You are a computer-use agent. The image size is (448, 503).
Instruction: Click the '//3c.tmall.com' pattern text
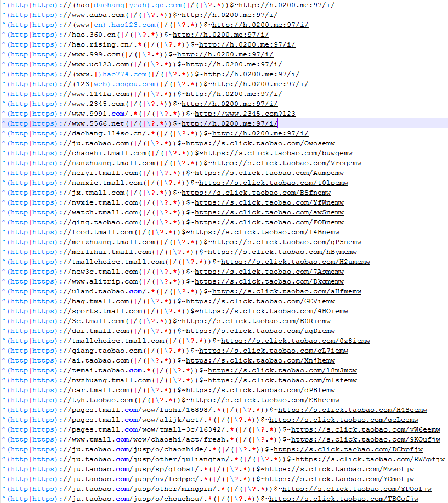[x=94, y=321]
